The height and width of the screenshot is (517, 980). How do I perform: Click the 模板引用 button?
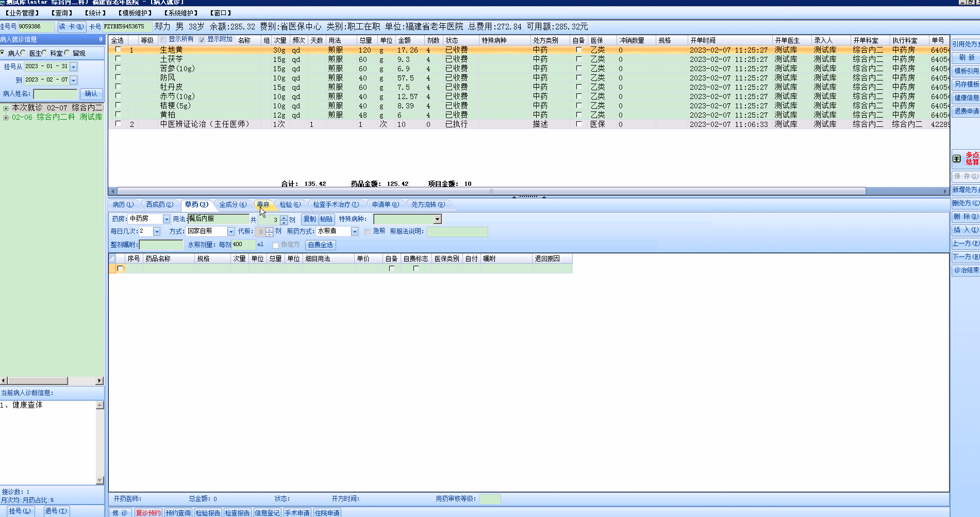(x=966, y=71)
